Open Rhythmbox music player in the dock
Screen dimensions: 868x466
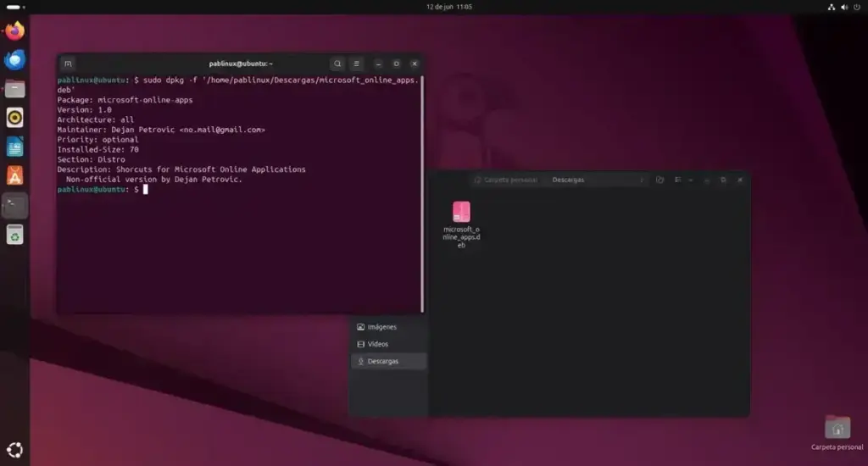15,118
